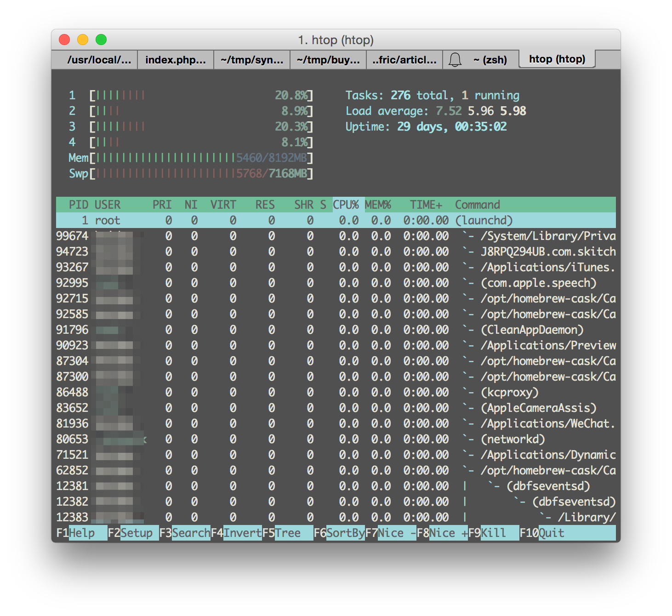Toggle tree view with F5Tree
This screenshot has height=616, width=672.
tap(280, 533)
